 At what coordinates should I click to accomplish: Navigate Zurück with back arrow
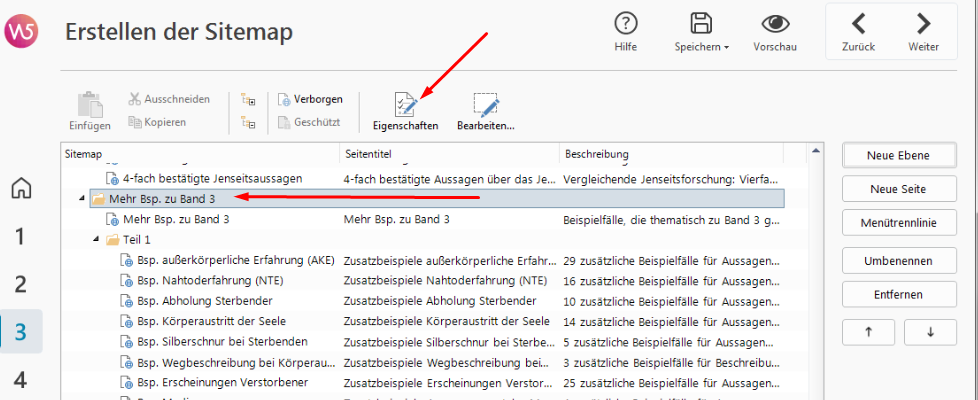coord(858,32)
